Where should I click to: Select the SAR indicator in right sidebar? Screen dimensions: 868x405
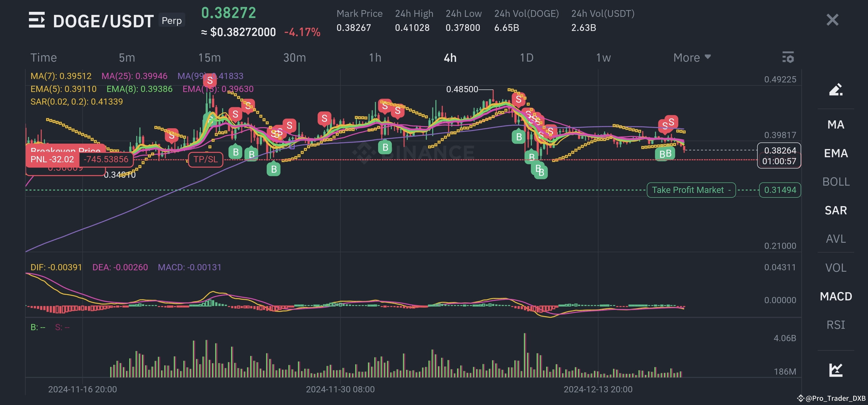pos(836,210)
